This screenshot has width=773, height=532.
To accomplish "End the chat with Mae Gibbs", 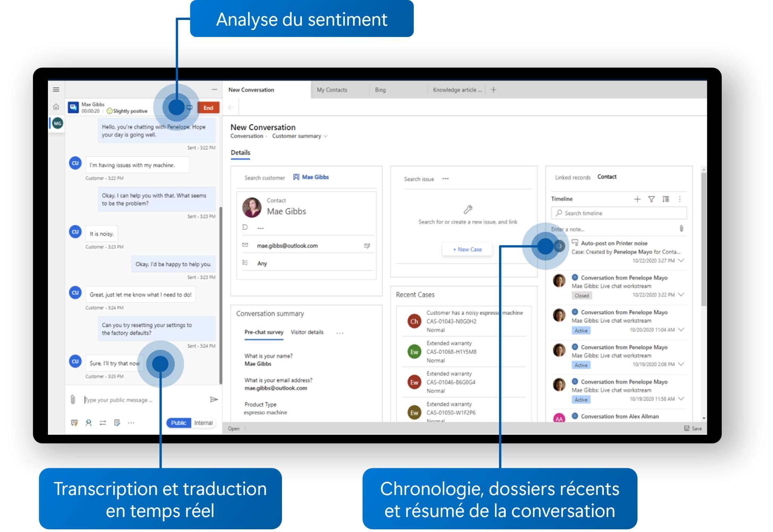I will (208, 108).
